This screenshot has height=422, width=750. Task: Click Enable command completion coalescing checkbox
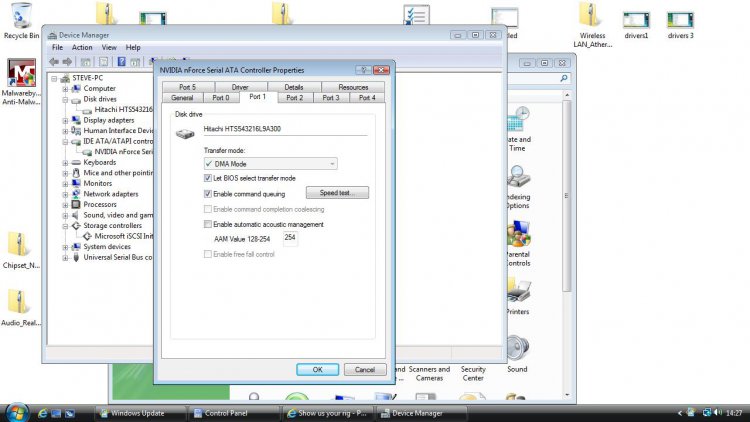[208, 209]
